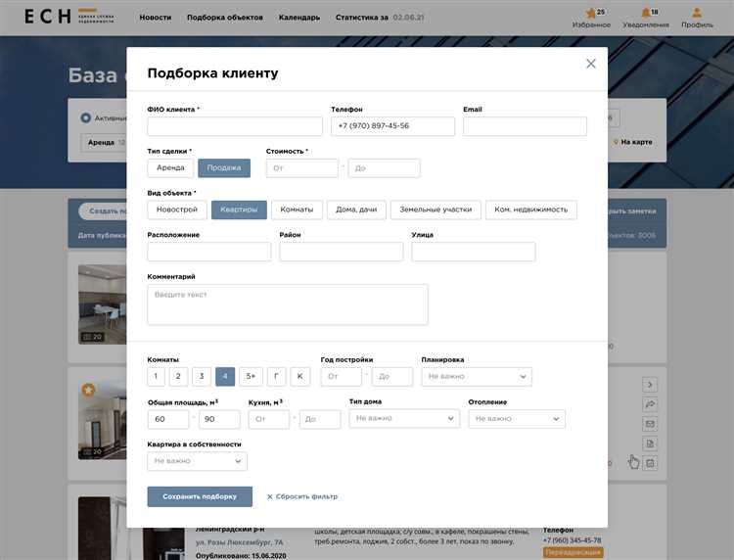The width and height of the screenshot is (734, 560).
Task: Toggle the Новострой object type
Action: point(177,210)
